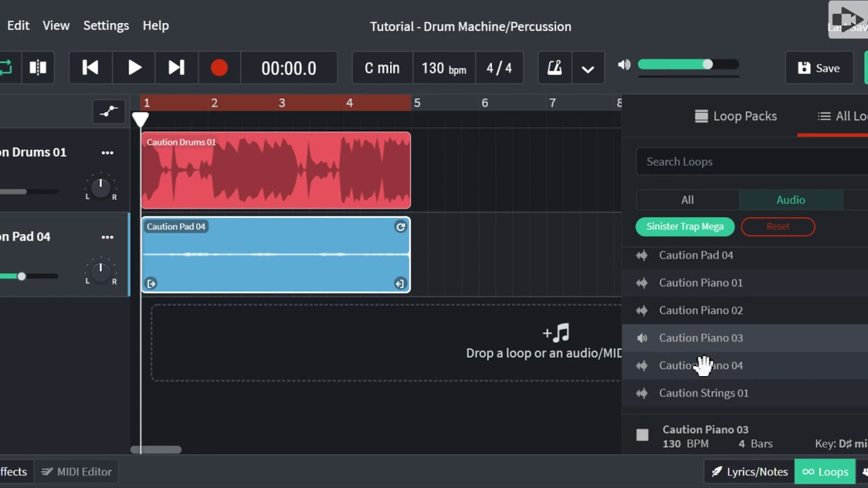Click bar 7 on the timeline ruler

point(552,103)
